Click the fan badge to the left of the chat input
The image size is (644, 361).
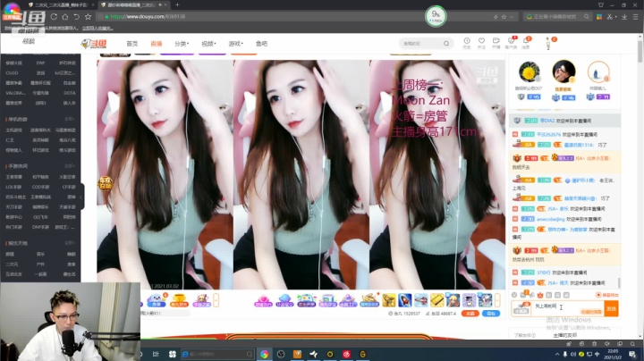(x=521, y=309)
